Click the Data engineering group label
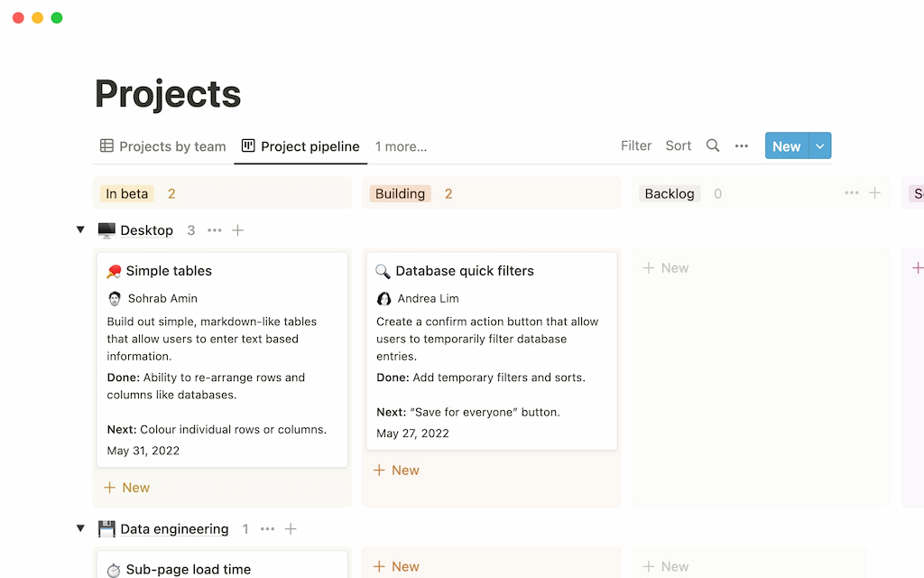Viewport: 924px width, 578px height. pos(174,529)
